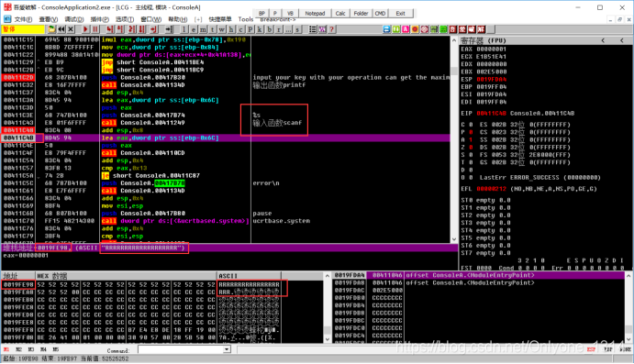
Task: Open the 帮助(H) menu
Action: coord(177,19)
